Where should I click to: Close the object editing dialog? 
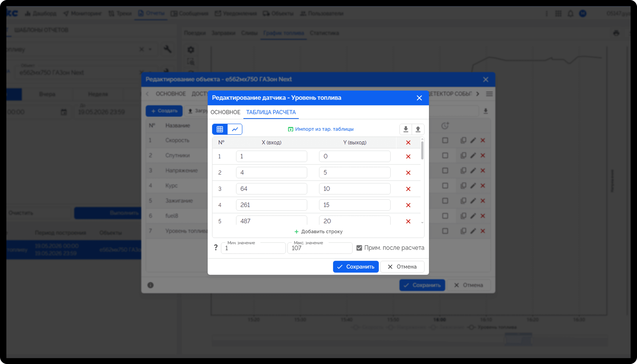[485, 80]
